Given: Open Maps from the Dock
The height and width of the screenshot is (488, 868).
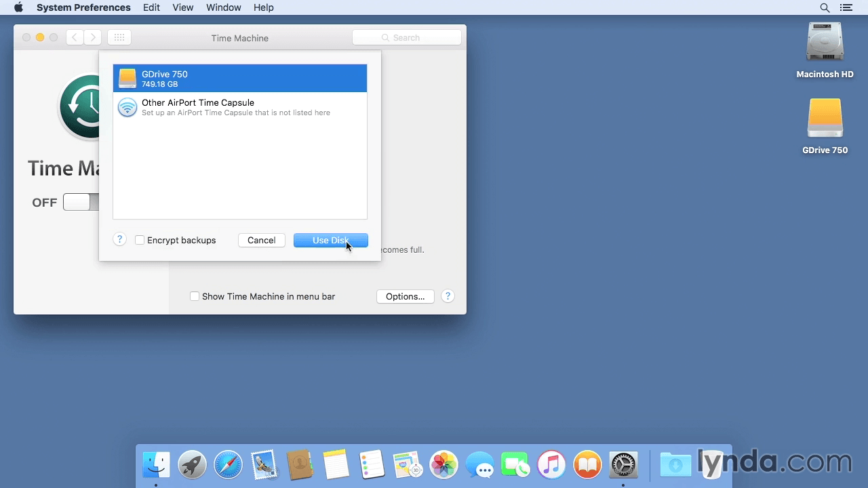Looking at the screenshot, I should click(408, 465).
